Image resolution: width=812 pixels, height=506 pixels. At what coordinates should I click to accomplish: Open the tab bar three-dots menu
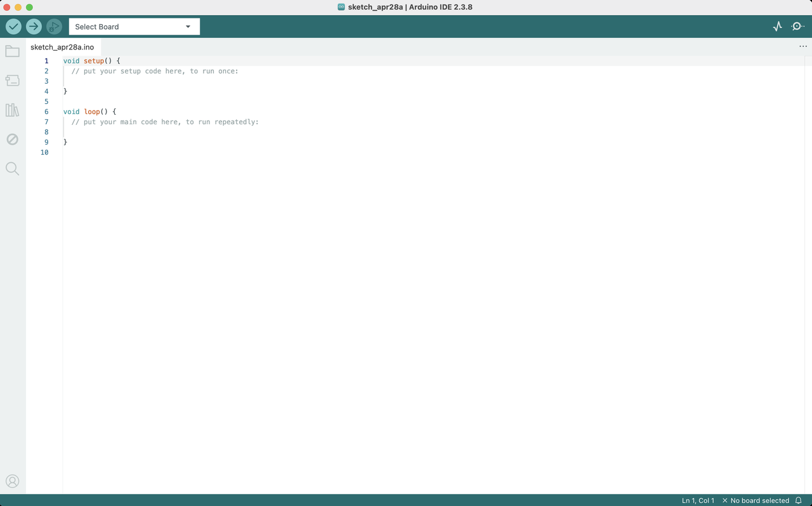point(803,46)
